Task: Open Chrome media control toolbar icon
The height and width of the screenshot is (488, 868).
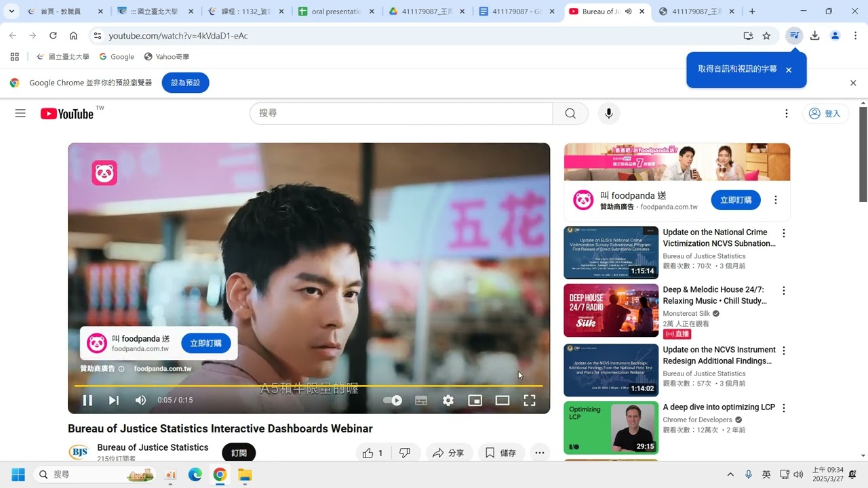Action: coord(794,36)
